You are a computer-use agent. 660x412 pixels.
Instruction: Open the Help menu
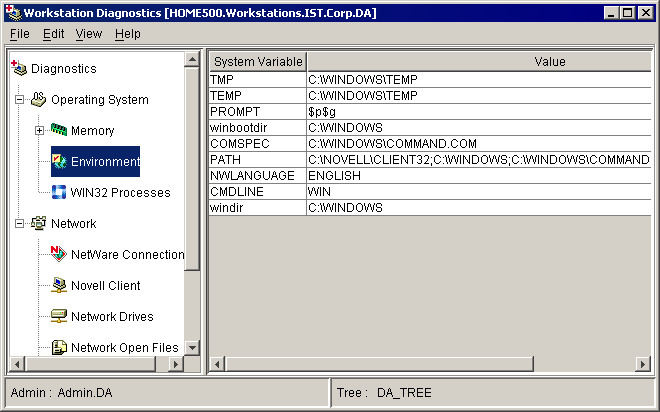(x=128, y=34)
